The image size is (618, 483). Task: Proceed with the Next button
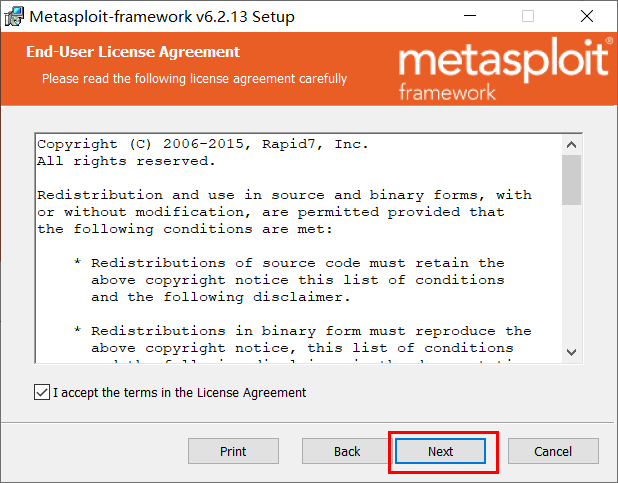point(440,451)
